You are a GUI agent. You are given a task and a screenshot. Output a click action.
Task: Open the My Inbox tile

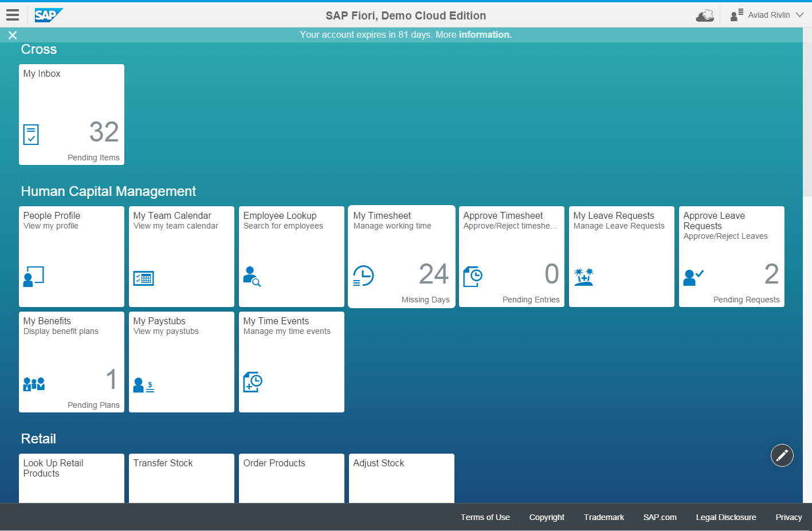click(72, 115)
